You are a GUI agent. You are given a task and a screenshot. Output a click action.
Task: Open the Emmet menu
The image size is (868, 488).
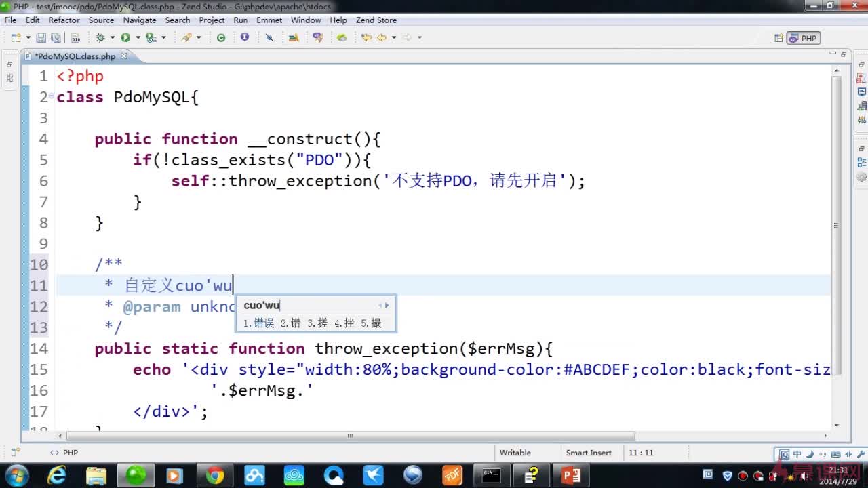point(269,20)
